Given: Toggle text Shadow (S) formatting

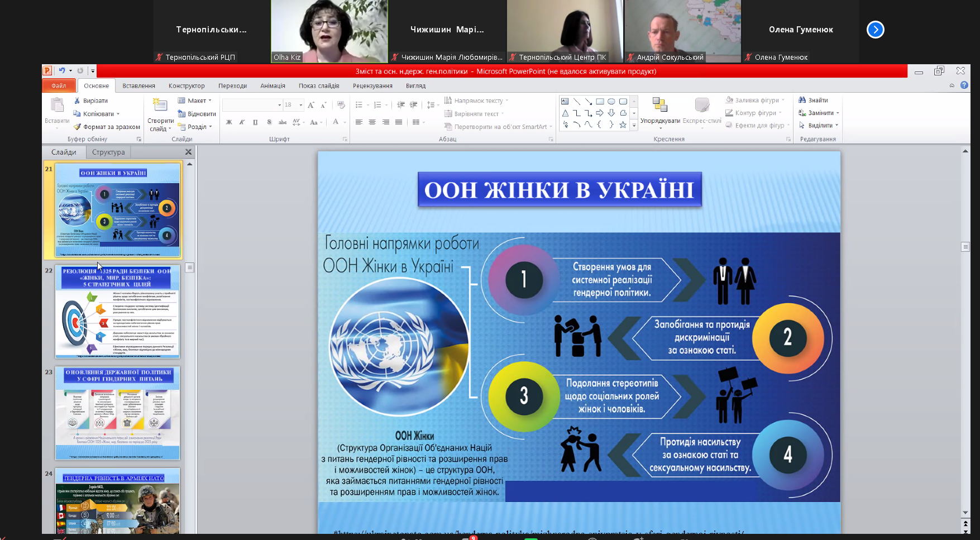Looking at the screenshot, I should click(269, 122).
